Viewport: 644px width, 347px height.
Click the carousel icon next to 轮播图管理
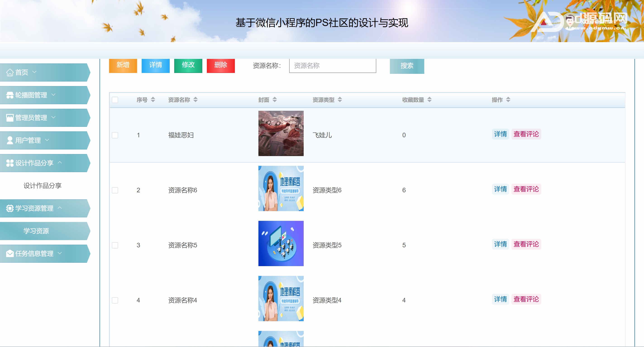[x=10, y=95]
